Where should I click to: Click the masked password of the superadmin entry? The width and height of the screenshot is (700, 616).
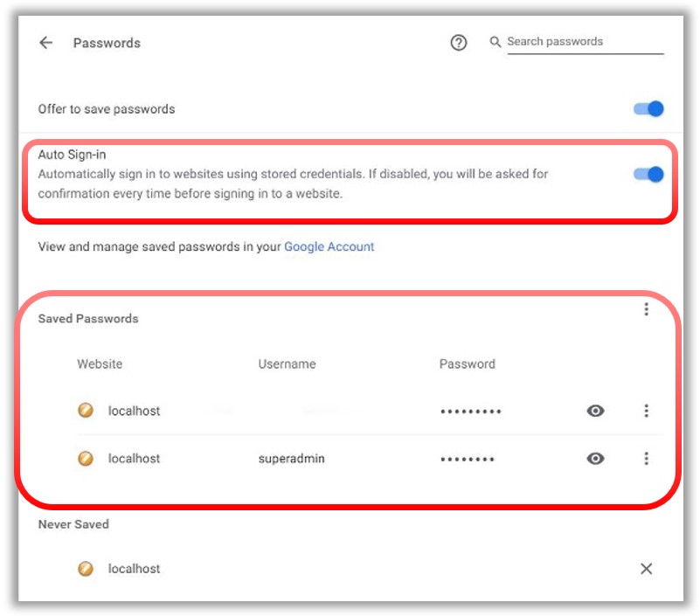tap(468, 460)
